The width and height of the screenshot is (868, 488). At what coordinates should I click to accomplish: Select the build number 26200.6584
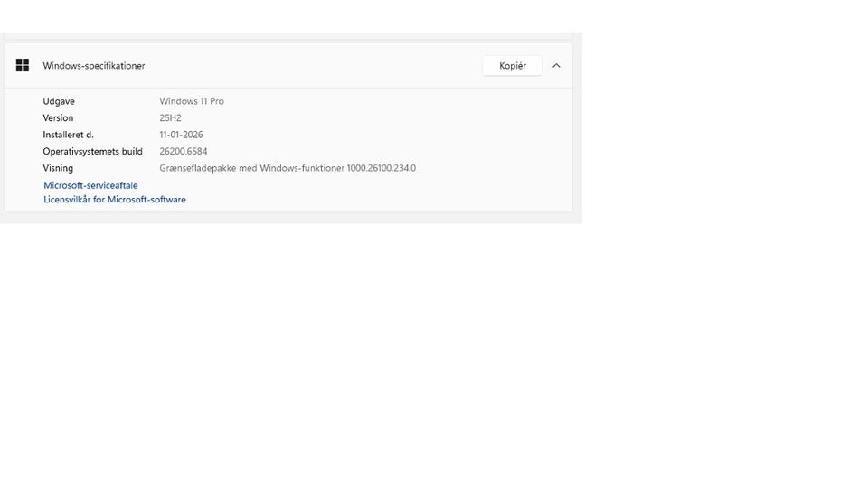(x=184, y=151)
